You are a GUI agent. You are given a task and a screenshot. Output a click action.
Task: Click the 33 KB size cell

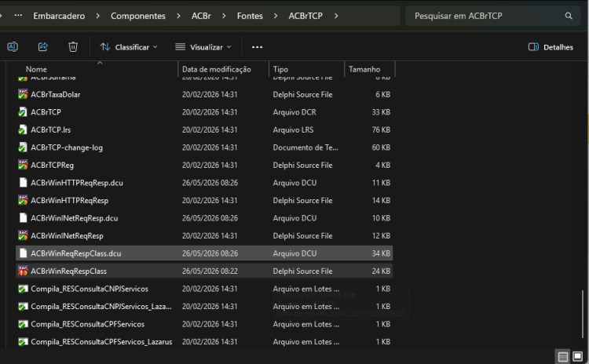point(381,112)
